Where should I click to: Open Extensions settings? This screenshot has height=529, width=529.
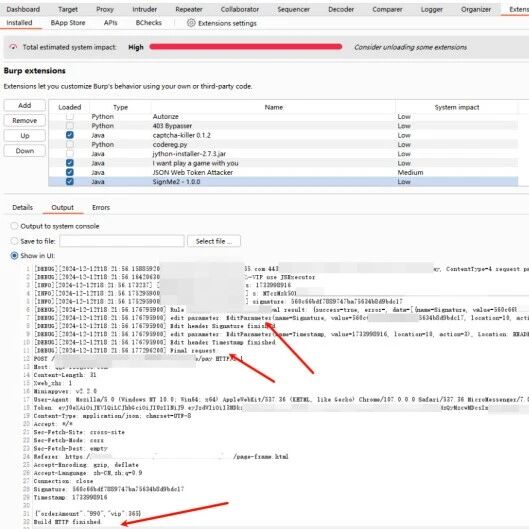click(x=227, y=23)
